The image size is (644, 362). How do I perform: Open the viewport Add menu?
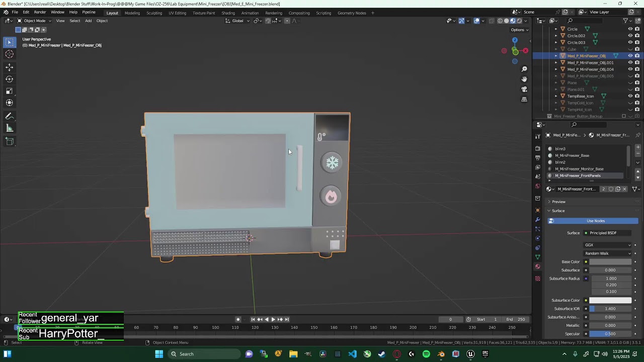pyautogui.click(x=88, y=21)
